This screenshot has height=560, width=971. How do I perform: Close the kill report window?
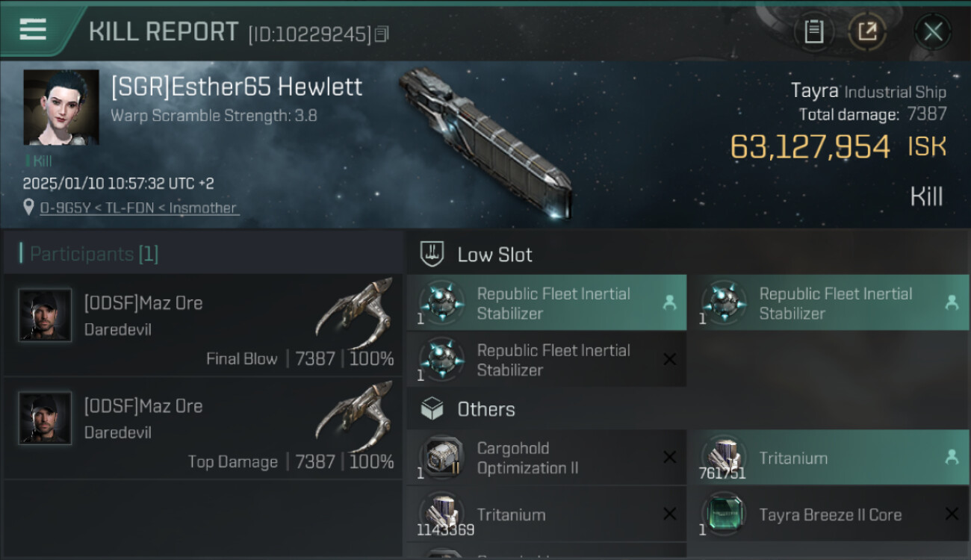tap(933, 32)
